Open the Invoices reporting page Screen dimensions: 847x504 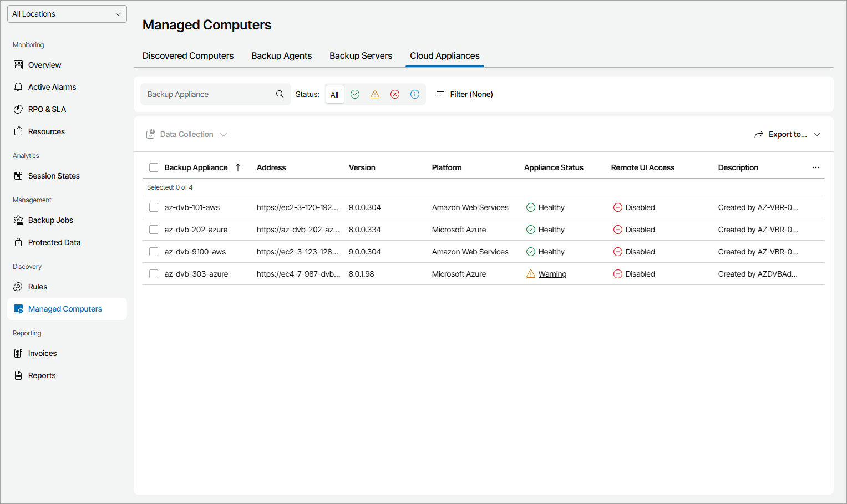coord(42,353)
